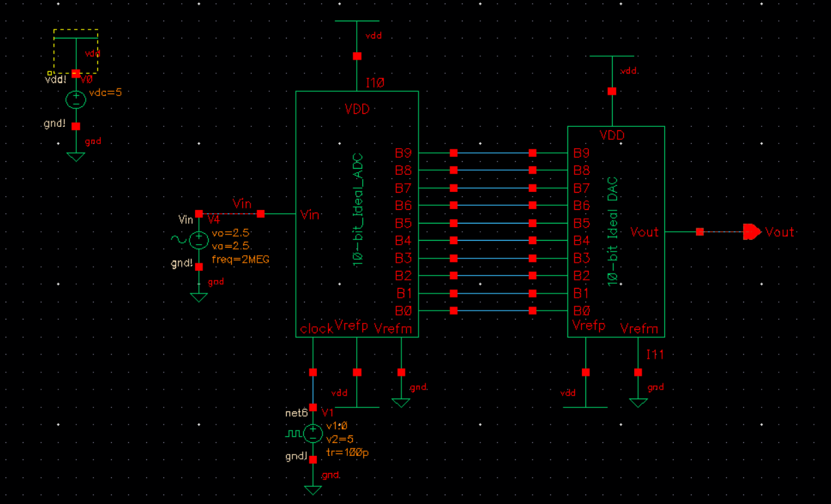This screenshot has height=504, width=831.
Task: Click the Vrefp pin label on the DAC
Action: pyautogui.click(x=587, y=326)
